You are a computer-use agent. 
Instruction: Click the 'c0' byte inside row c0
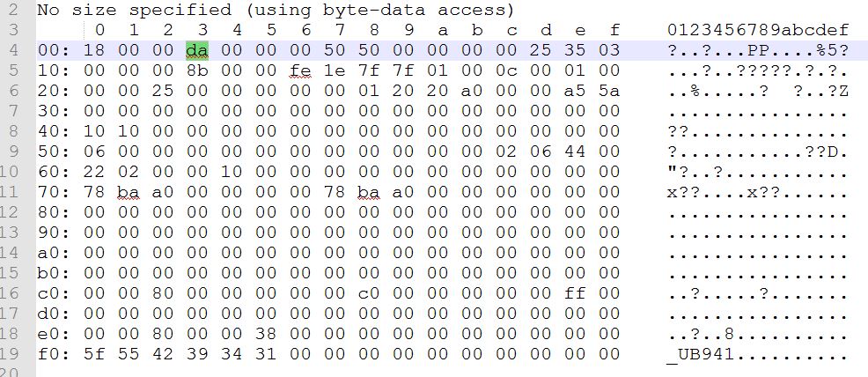point(369,293)
